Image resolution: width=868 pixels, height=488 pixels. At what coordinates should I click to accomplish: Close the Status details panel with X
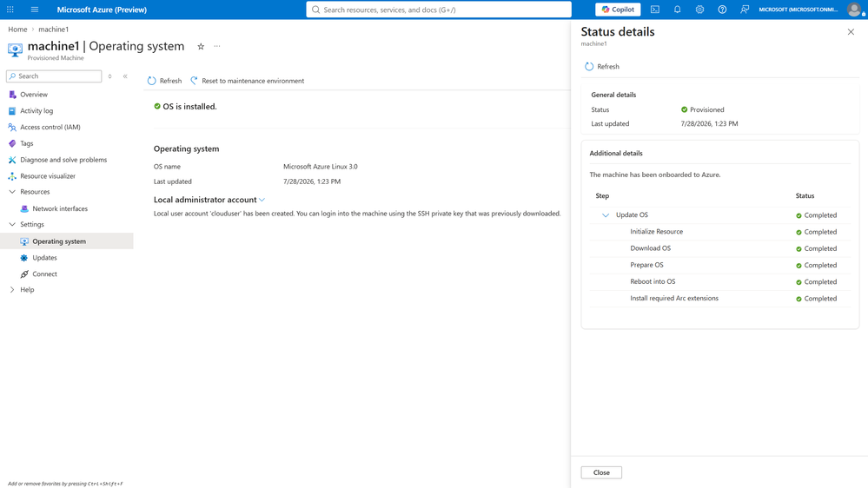coord(851,32)
